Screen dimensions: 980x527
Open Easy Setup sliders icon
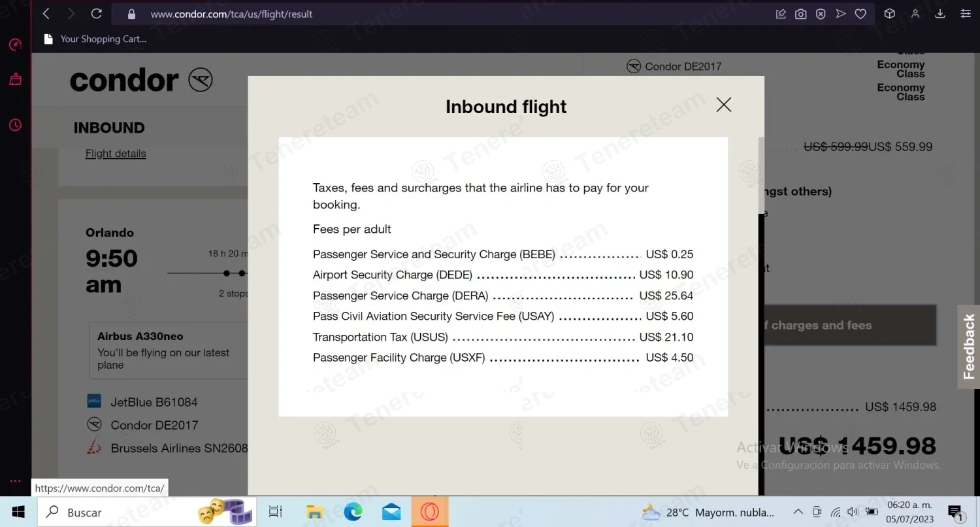[966, 14]
